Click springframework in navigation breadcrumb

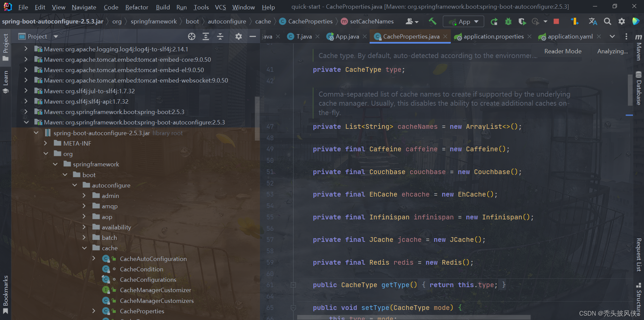click(154, 21)
